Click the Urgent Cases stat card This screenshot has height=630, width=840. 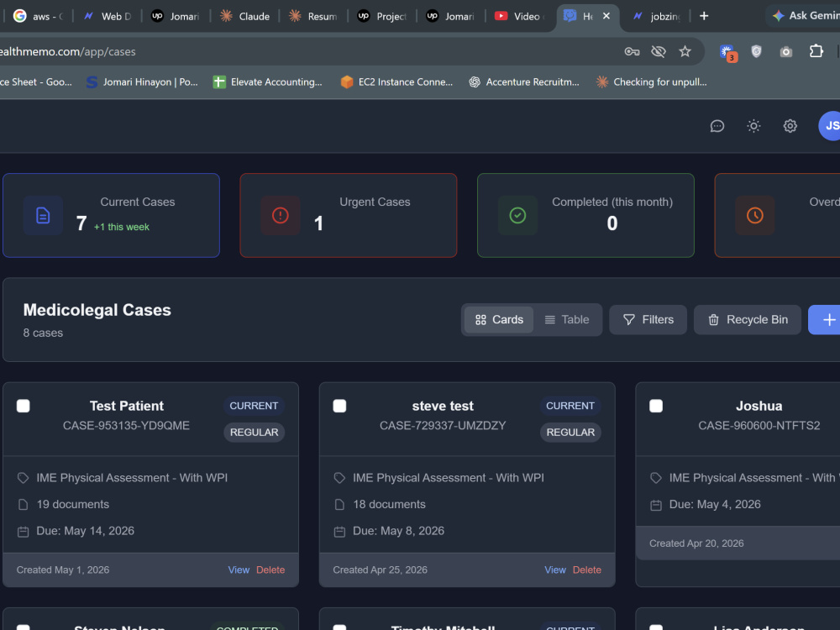point(349,215)
